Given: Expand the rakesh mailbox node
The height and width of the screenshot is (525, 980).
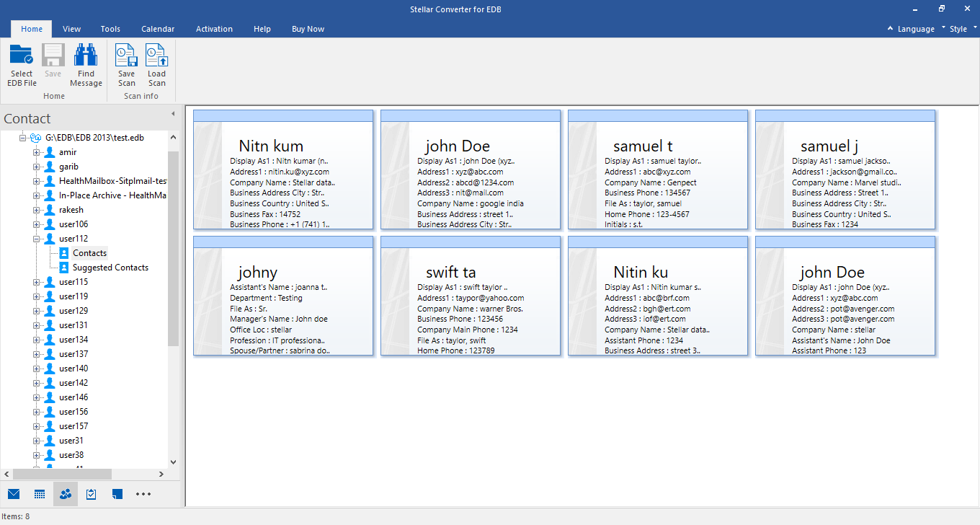Looking at the screenshot, I should click(36, 210).
